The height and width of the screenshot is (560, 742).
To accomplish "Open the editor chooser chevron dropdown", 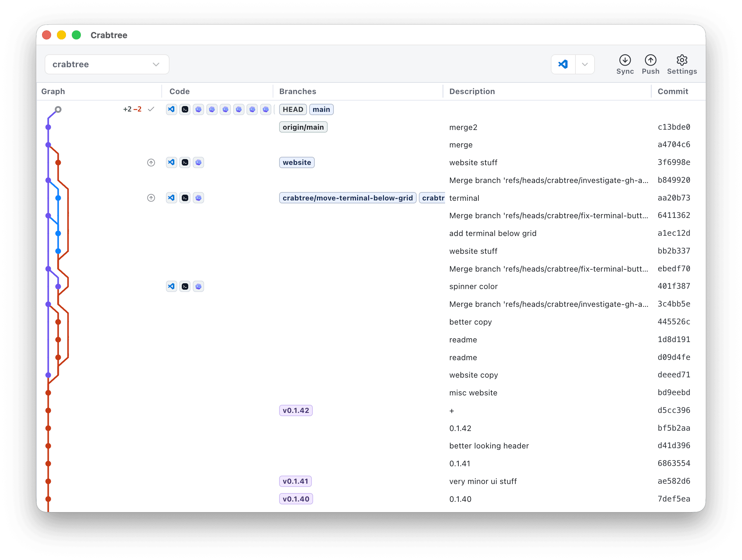I will point(585,64).
